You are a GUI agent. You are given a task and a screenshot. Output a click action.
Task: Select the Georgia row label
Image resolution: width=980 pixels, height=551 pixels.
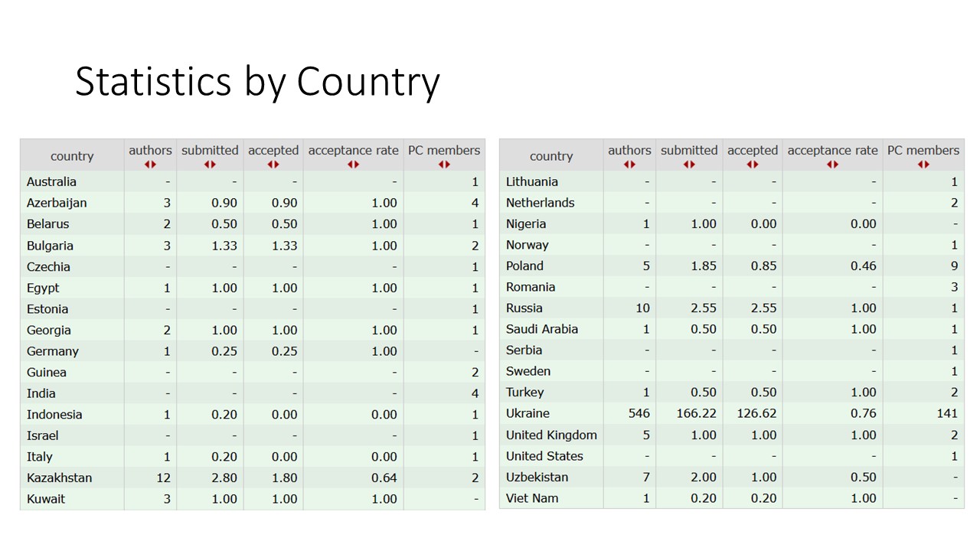tap(48, 331)
